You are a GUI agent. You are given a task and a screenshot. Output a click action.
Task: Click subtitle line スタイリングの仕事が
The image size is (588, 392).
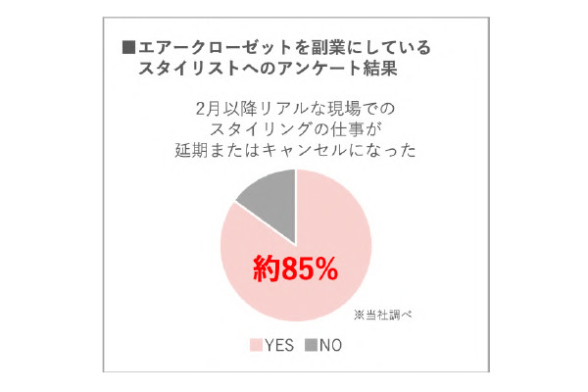295,129
